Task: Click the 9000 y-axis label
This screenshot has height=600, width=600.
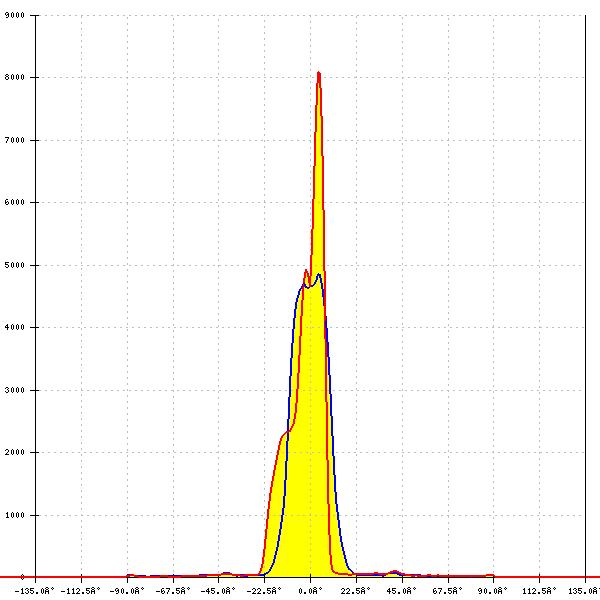Action: [15, 15]
